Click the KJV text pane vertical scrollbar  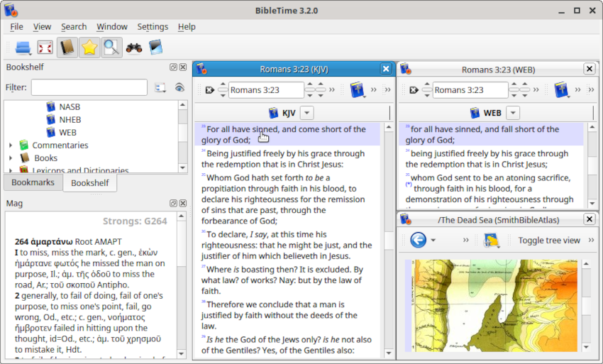389,240
